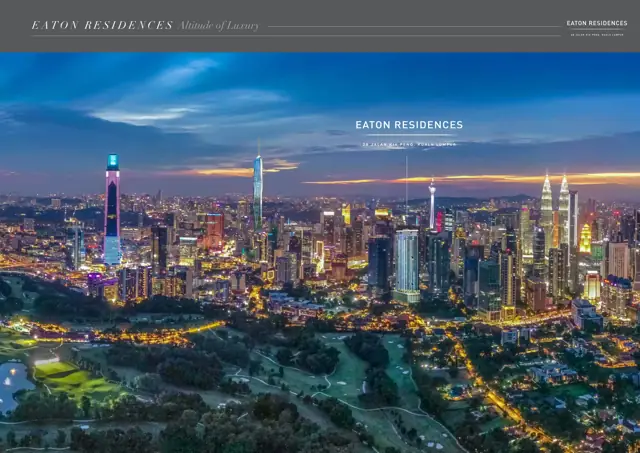640x453 pixels.
Task: Click the italic "EATON RESIDENCES" header title
Action: click(102, 25)
